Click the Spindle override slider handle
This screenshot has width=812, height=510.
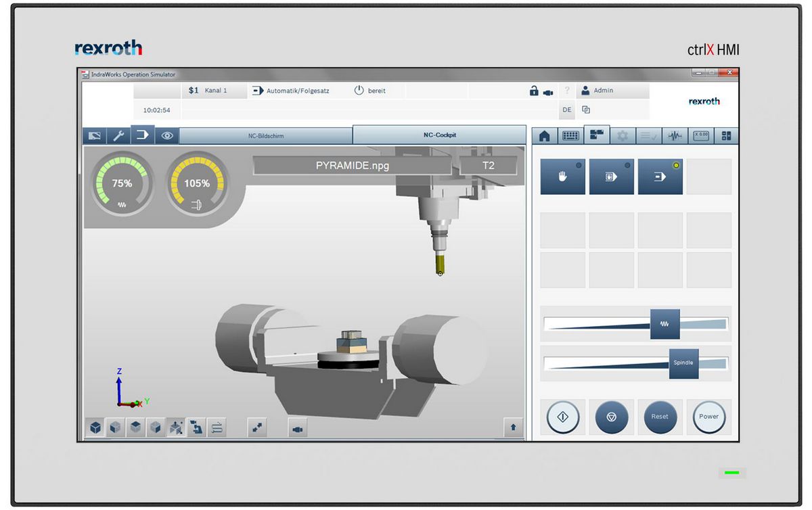point(683,363)
